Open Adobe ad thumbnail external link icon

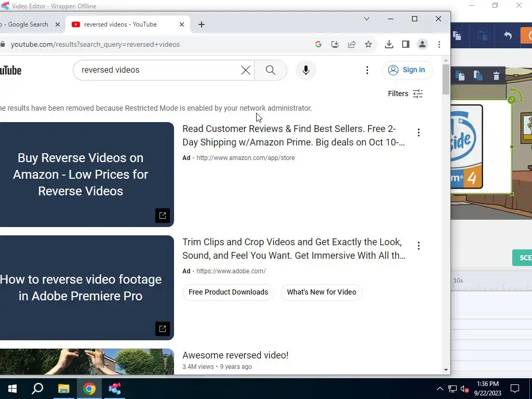pyautogui.click(x=163, y=329)
